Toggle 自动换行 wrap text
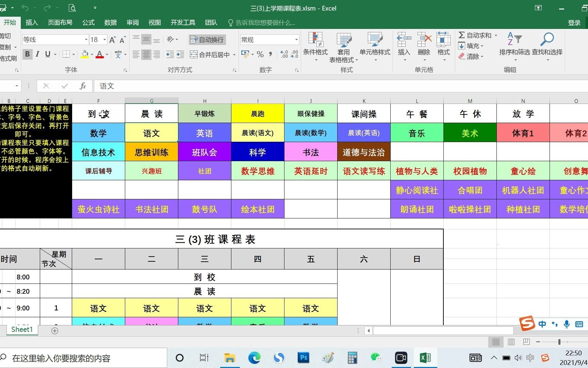Image resolution: width=588 pixels, height=368 pixels. pos(207,40)
